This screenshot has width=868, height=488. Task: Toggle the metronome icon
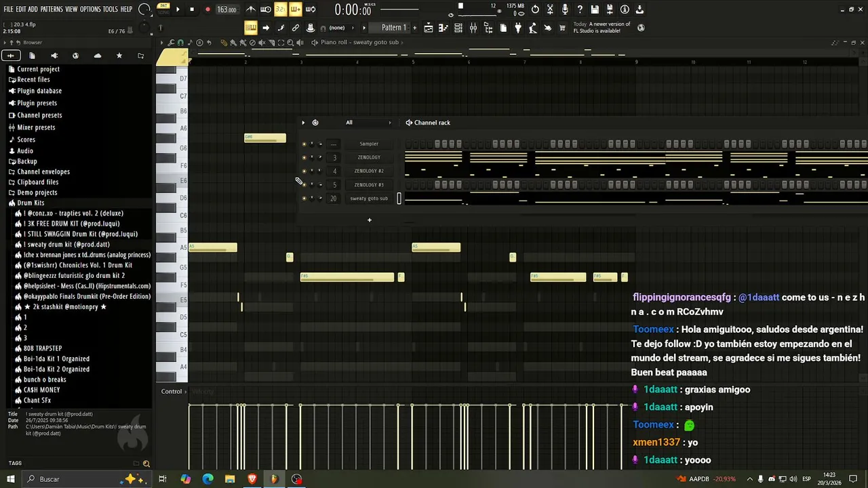[x=251, y=9]
